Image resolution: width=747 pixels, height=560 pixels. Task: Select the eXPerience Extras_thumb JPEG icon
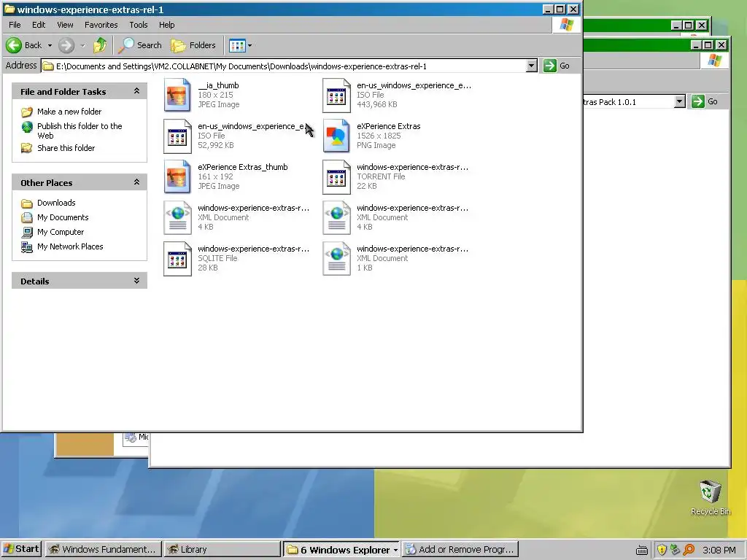coord(177,176)
